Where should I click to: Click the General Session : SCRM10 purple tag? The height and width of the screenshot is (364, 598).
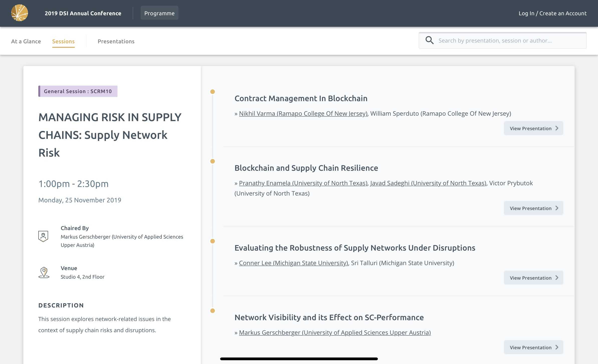(78, 91)
